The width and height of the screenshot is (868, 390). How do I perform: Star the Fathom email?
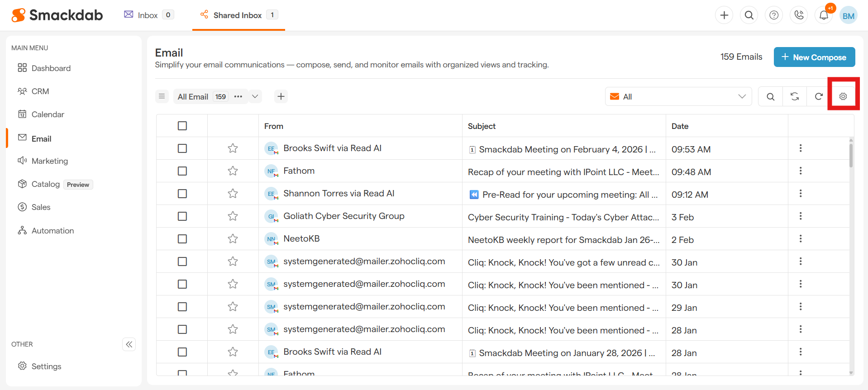pos(233,171)
